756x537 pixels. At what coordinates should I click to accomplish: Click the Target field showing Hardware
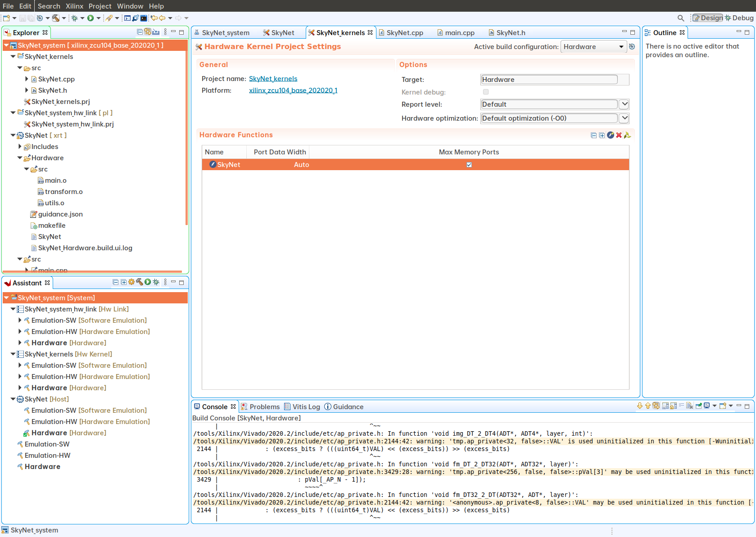(549, 80)
